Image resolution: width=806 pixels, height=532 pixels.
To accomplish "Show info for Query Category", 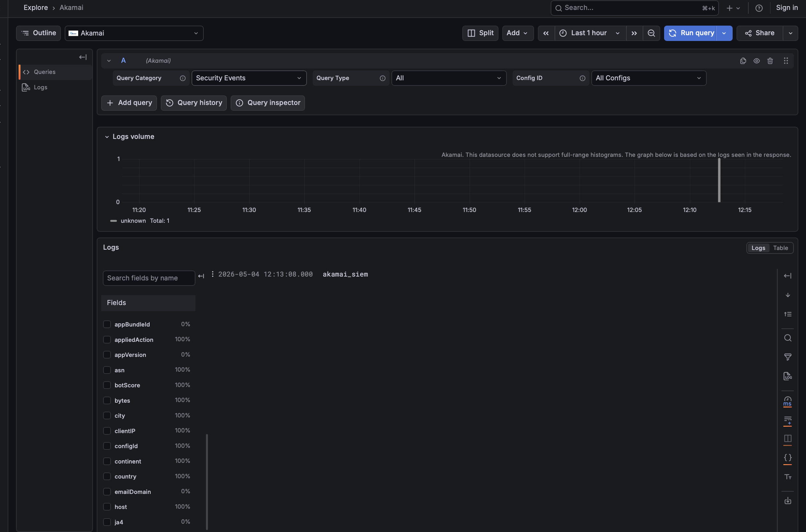I will [x=183, y=78].
